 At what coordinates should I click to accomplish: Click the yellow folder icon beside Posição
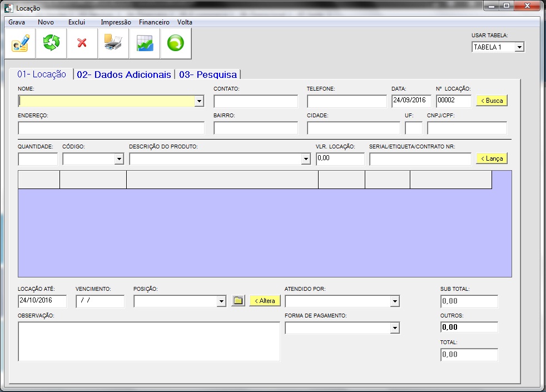[238, 301]
